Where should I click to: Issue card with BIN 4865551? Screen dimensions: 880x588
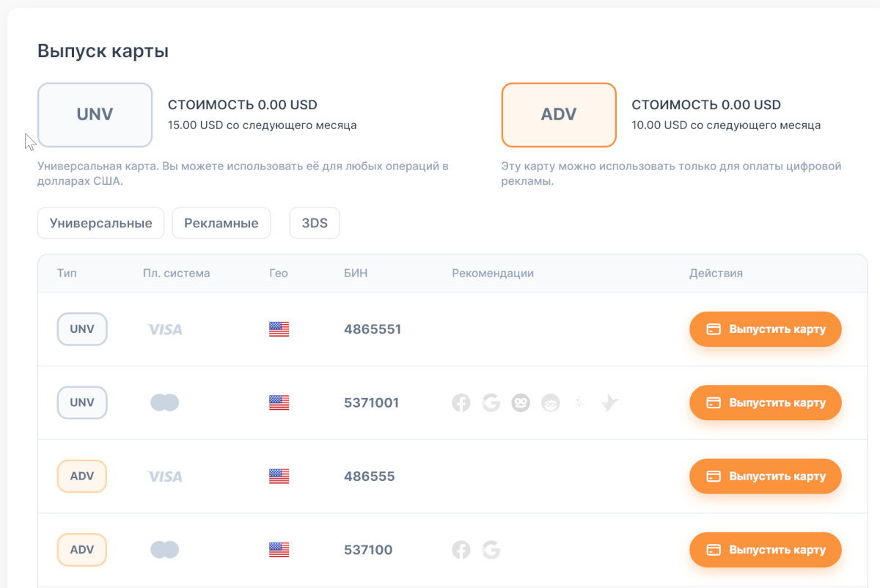[x=765, y=329]
